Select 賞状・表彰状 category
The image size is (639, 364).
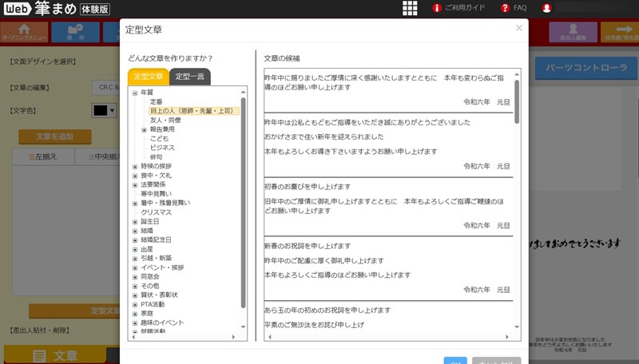click(x=159, y=295)
